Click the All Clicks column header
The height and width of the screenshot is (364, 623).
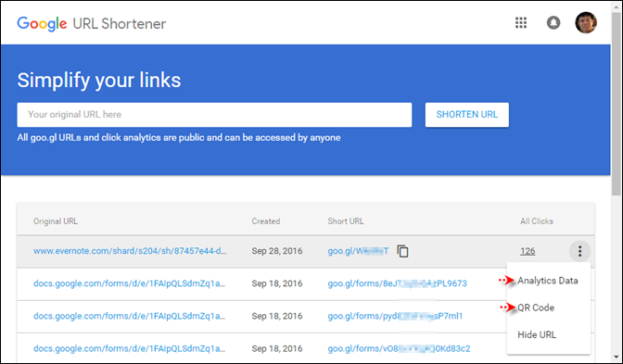tap(537, 221)
